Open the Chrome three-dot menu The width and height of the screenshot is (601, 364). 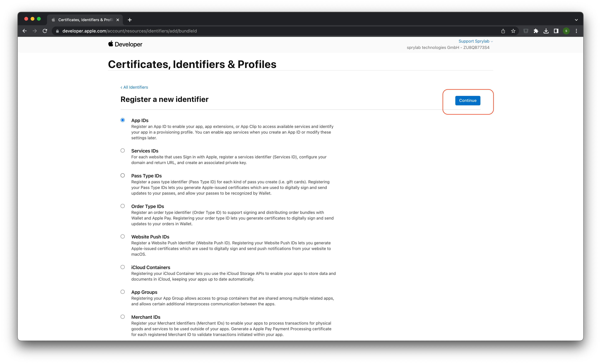[x=576, y=31]
